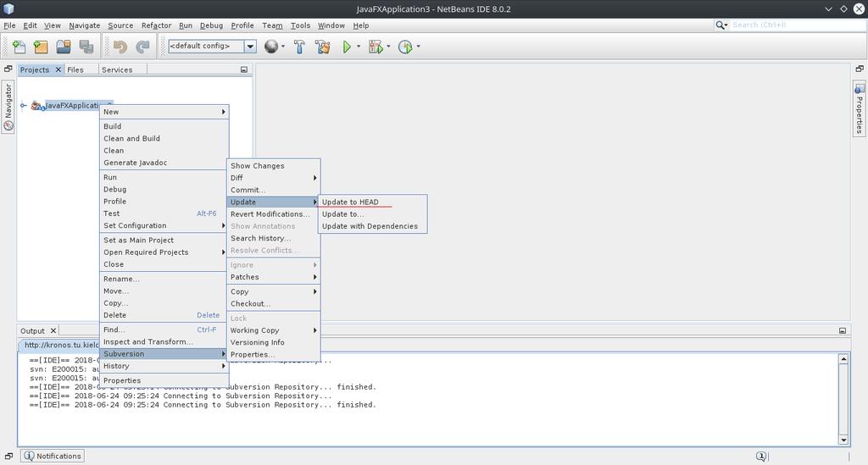
Task: Click the New File toolbar icon
Action: point(19,47)
